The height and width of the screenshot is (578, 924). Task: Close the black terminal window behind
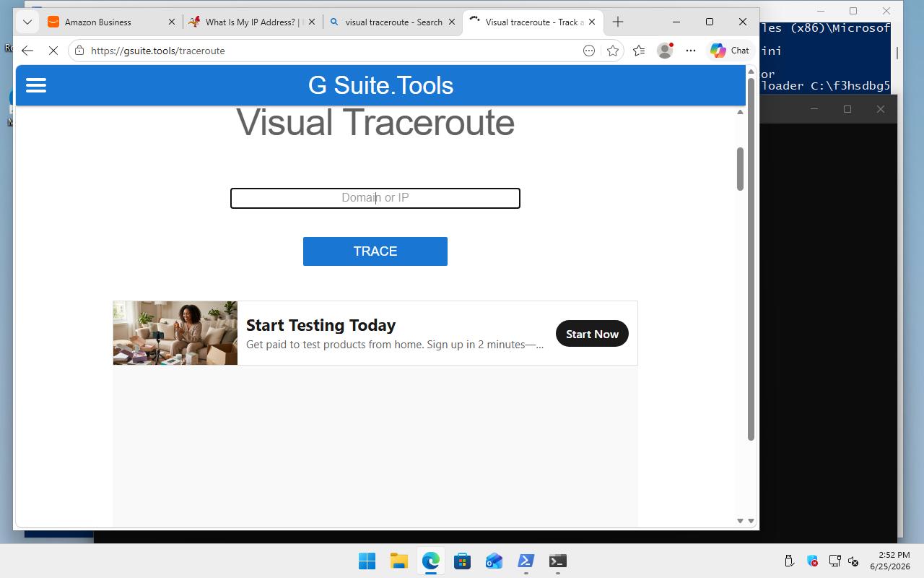click(881, 109)
